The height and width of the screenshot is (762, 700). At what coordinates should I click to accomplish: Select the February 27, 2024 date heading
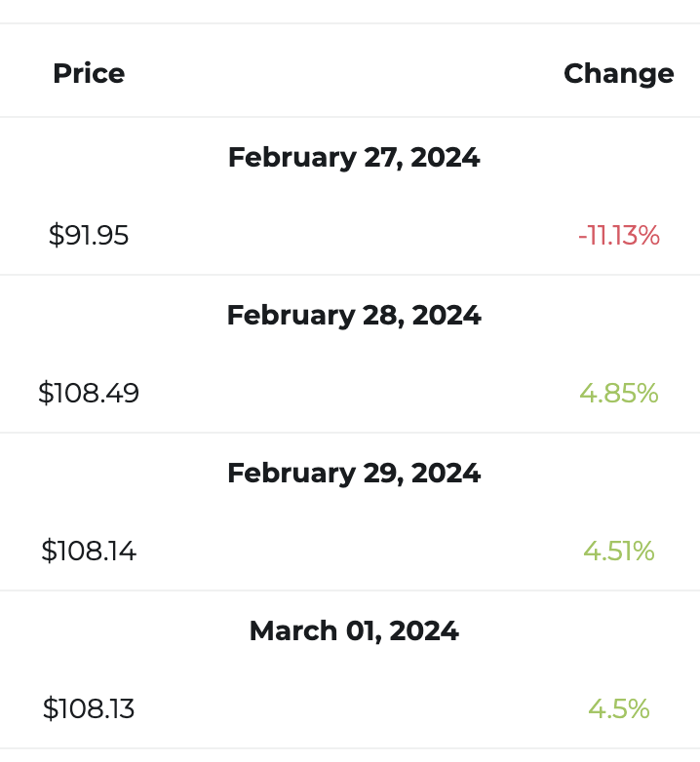click(354, 158)
